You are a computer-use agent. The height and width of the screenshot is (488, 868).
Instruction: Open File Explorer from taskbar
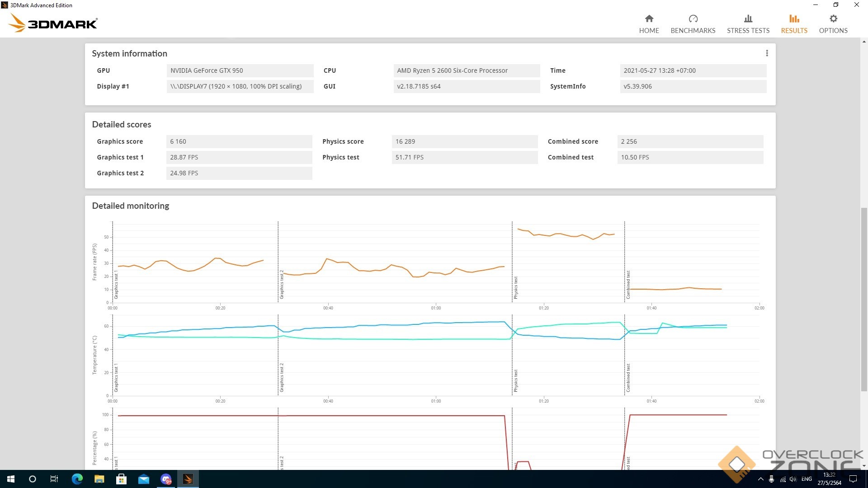(99, 479)
